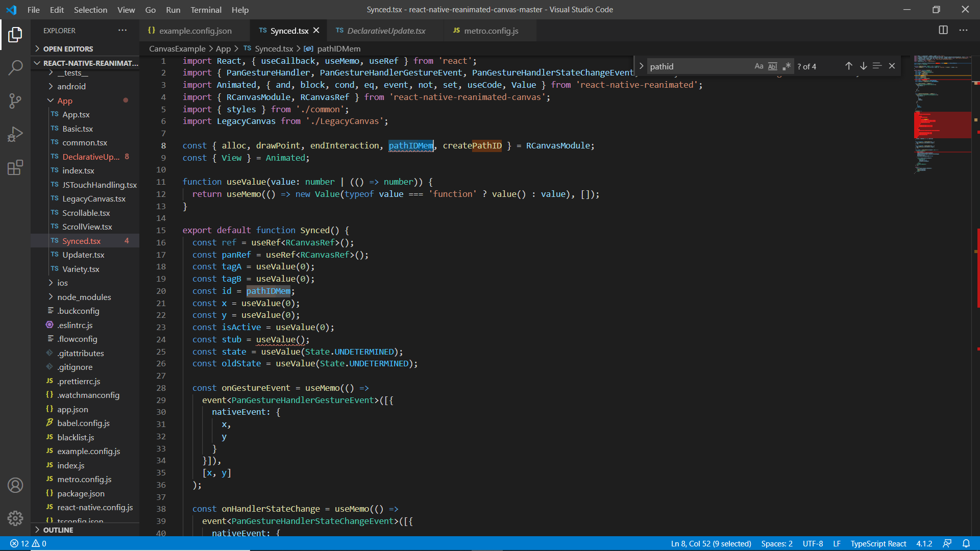The width and height of the screenshot is (980, 551).
Task: Click the red highlighted minimap region
Action: (942, 125)
